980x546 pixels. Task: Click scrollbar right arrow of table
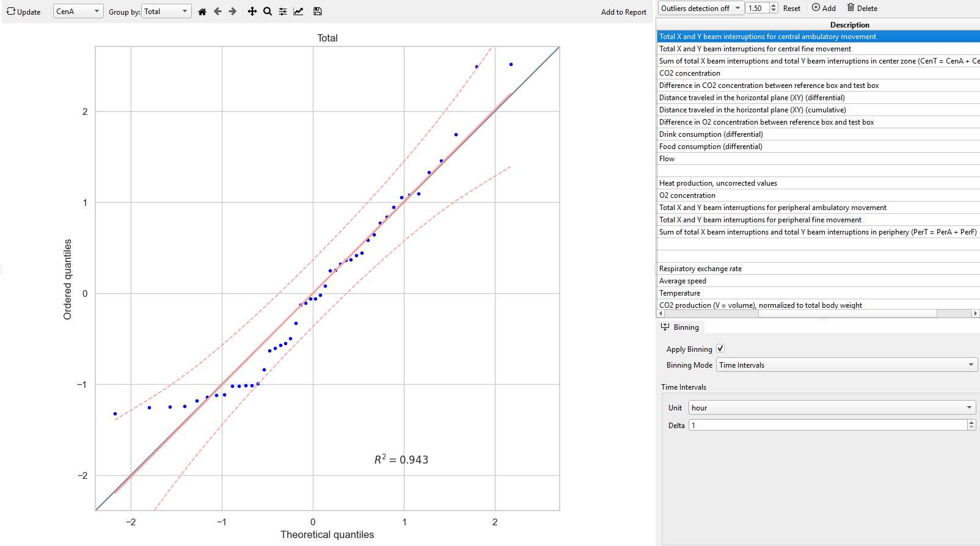(975, 313)
